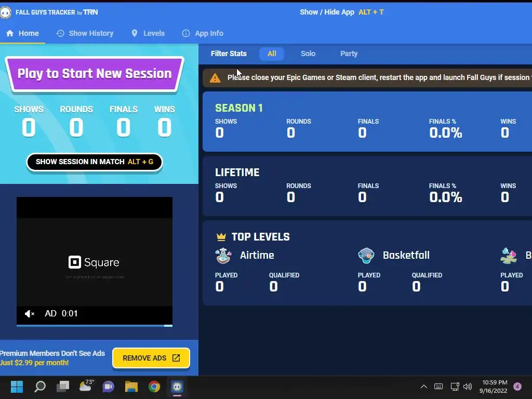The height and width of the screenshot is (399, 532).
Task: Click the Season 1 heading
Action: pos(239,108)
